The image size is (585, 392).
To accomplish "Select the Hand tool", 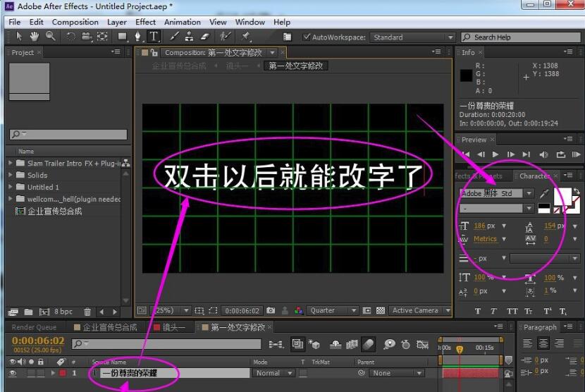I will (35, 37).
